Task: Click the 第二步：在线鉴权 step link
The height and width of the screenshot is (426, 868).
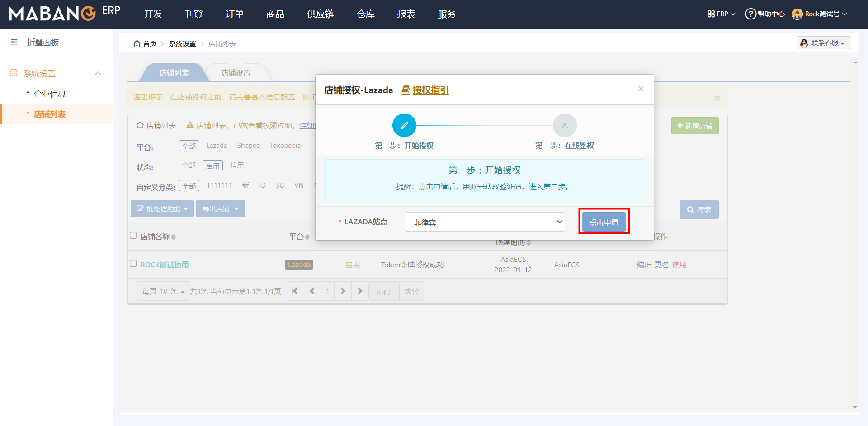Action: (565, 146)
